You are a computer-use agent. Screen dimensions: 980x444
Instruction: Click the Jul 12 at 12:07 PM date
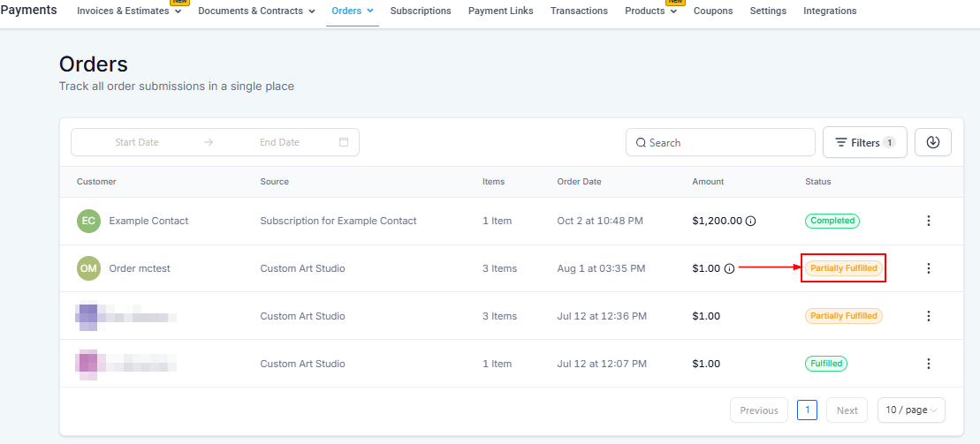602,364
